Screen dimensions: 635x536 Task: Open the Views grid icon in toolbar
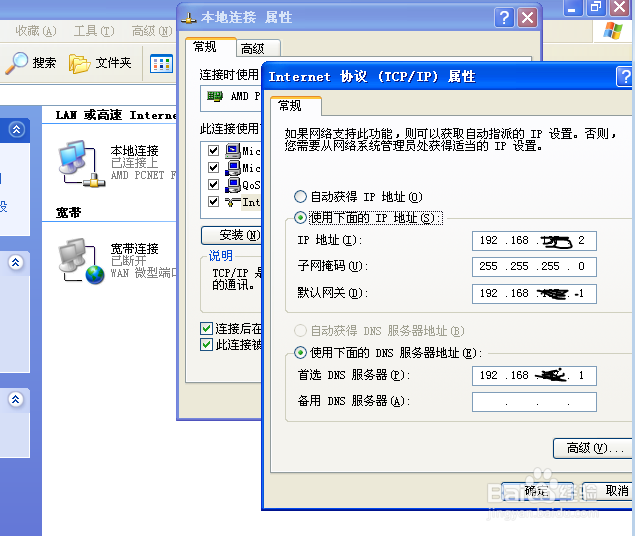click(x=161, y=64)
